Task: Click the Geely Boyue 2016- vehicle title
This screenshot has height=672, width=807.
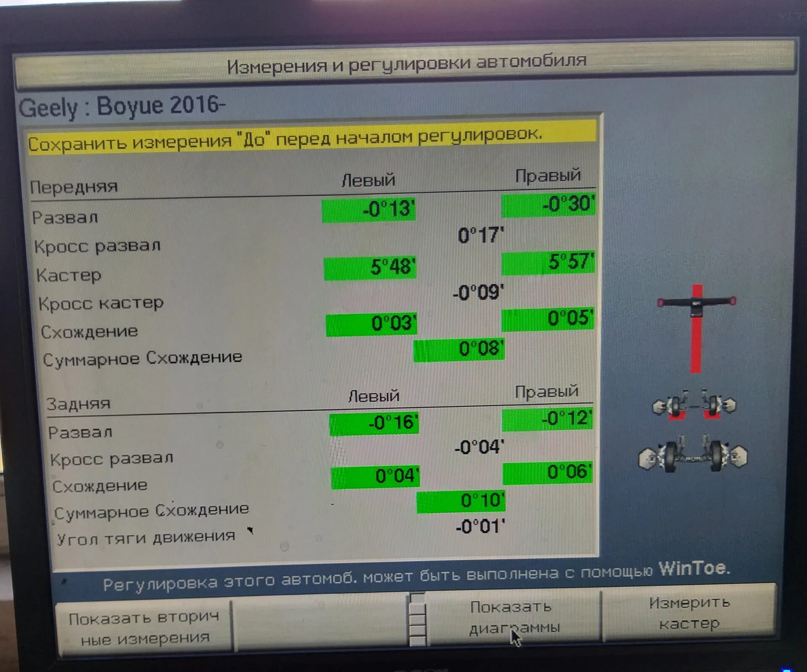Action: point(122,106)
